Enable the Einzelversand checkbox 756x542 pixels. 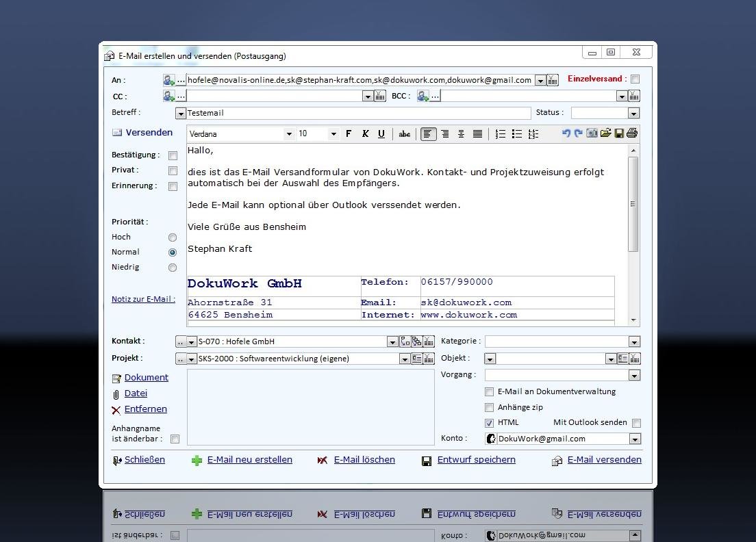point(635,79)
